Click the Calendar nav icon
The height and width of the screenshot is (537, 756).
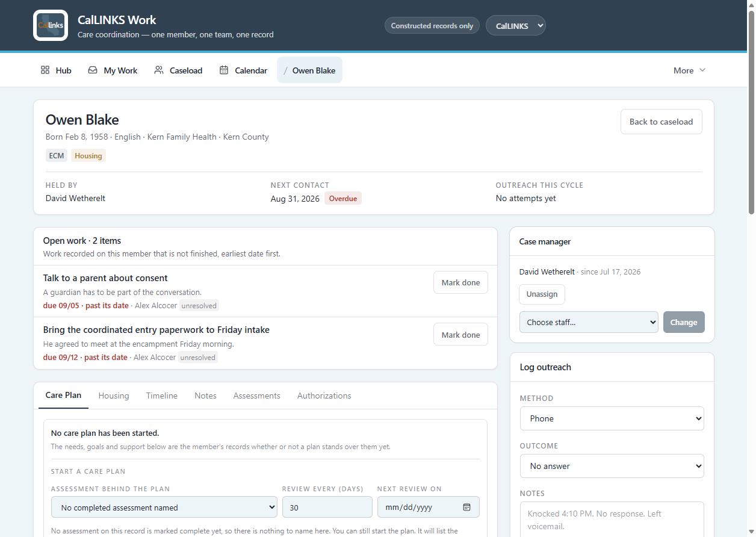click(x=224, y=70)
